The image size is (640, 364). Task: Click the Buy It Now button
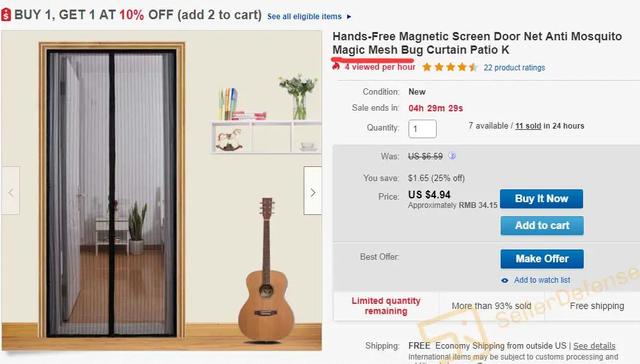tap(541, 199)
